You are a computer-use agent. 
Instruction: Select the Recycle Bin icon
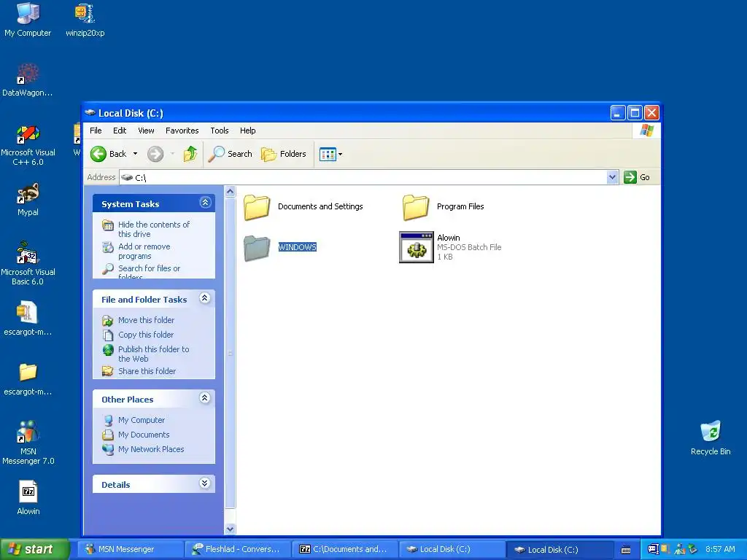coord(711,438)
